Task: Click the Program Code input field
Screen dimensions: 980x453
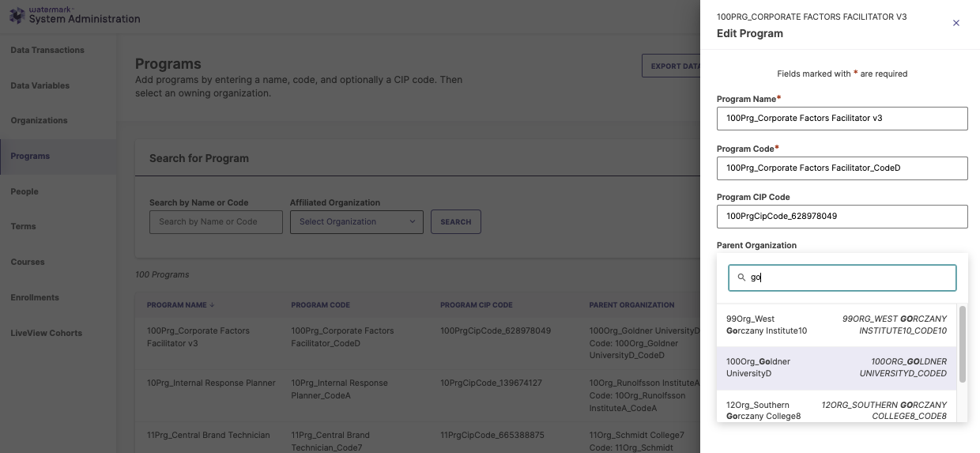Action: (842, 168)
